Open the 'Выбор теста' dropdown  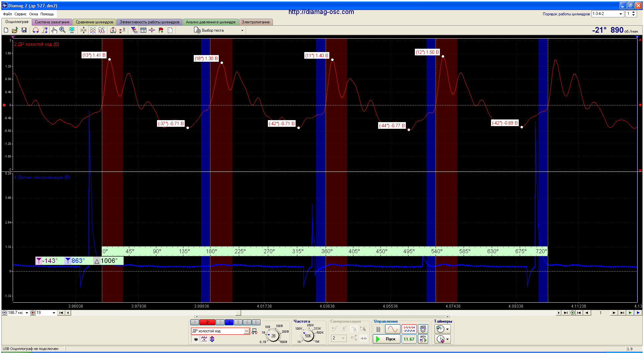tap(219, 30)
